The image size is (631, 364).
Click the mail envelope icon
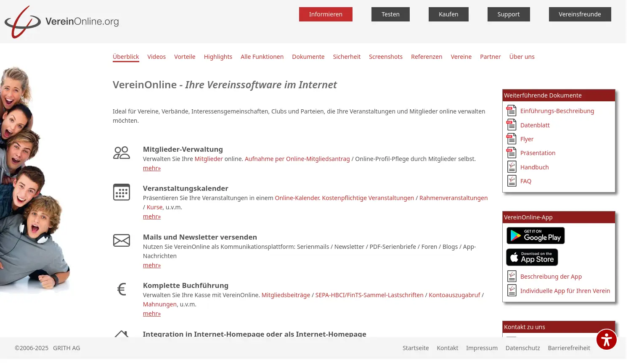[x=122, y=240]
